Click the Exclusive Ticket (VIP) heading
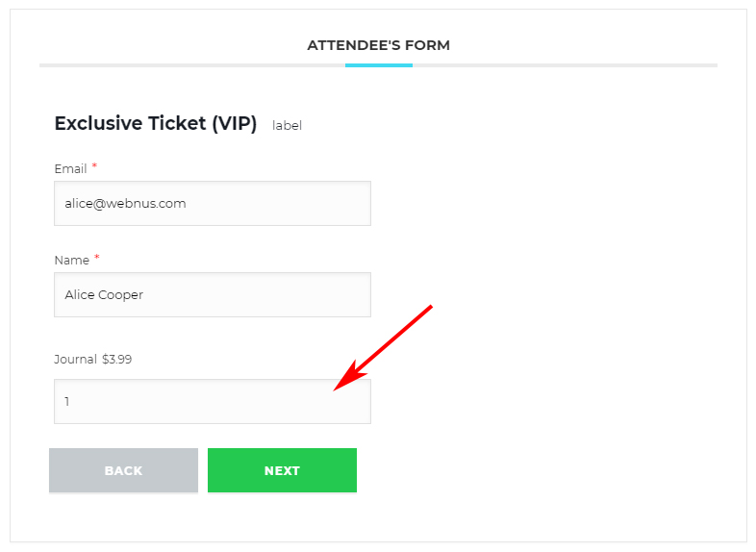Viewport: 756px width, 552px height. [155, 123]
